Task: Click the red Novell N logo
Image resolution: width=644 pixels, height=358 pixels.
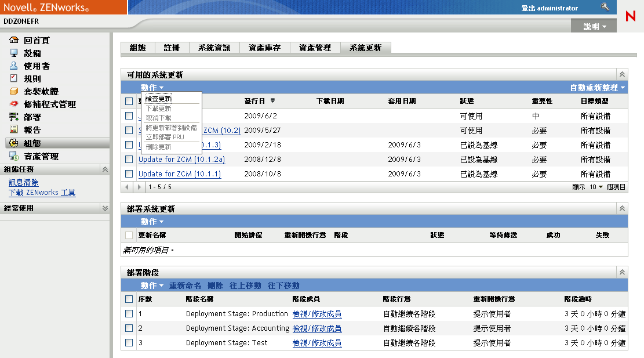Action: (631, 16)
